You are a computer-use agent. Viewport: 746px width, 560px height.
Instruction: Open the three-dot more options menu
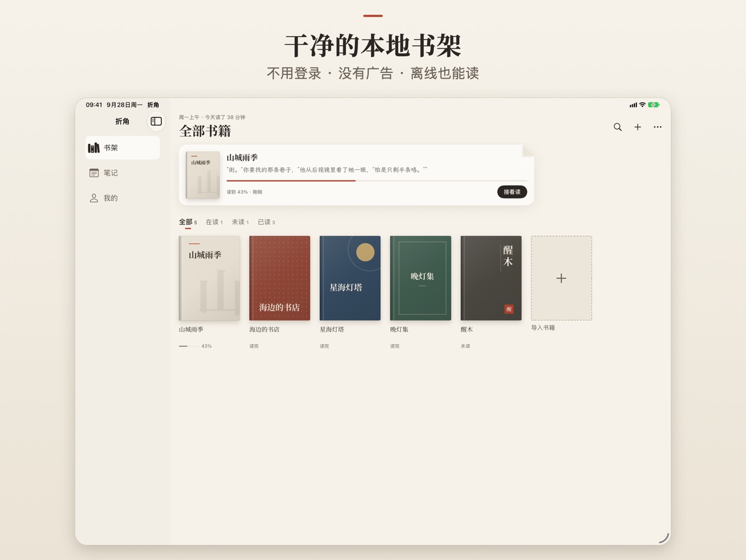658,127
